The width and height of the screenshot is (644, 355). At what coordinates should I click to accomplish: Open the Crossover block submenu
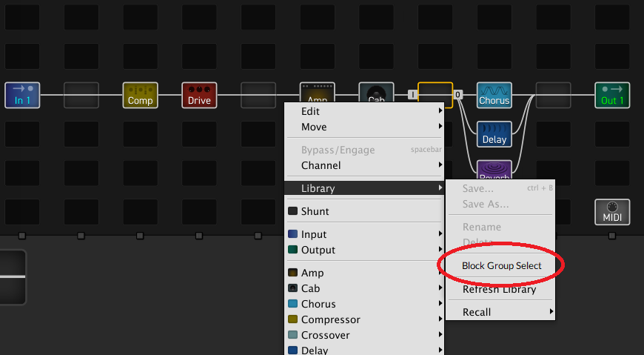pos(364,335)
